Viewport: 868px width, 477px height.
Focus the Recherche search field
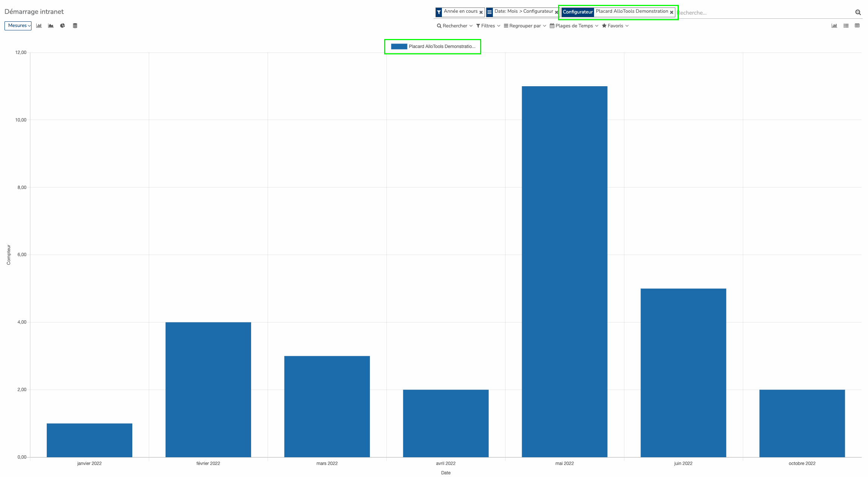[x=765, y=13]
